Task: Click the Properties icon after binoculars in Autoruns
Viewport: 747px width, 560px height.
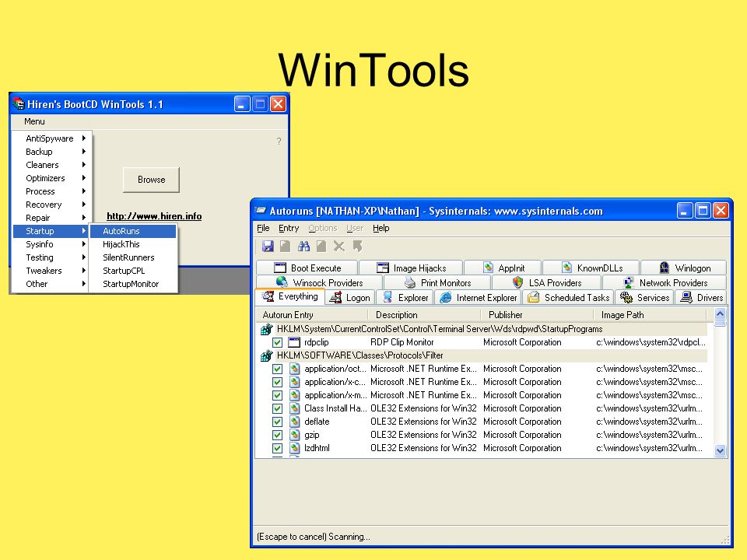Action: click(321, 247)
